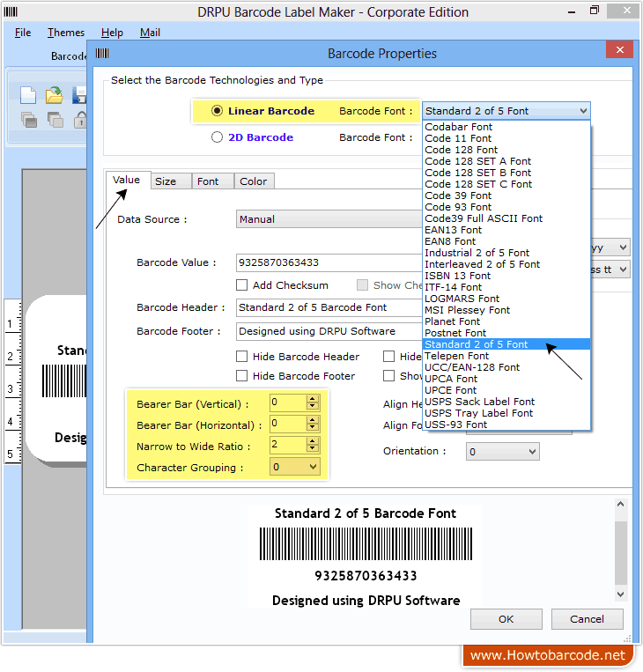Click the barcode icon in dialog title bar
The width and height of the screenshot is (643, 672).
point(103,53)
